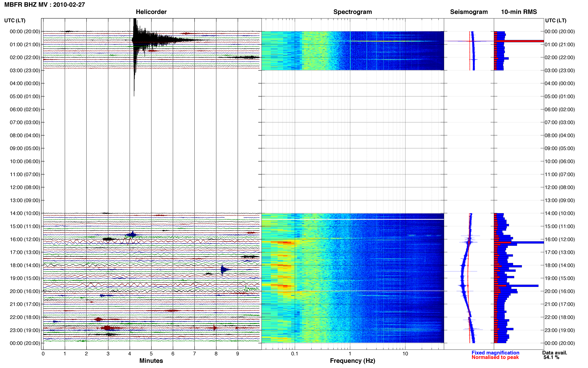Viewport: 588px width, 368px height.
Task: Select the 14:00 (10:00) label on the left axis
Action: click(x=25, y=213)
